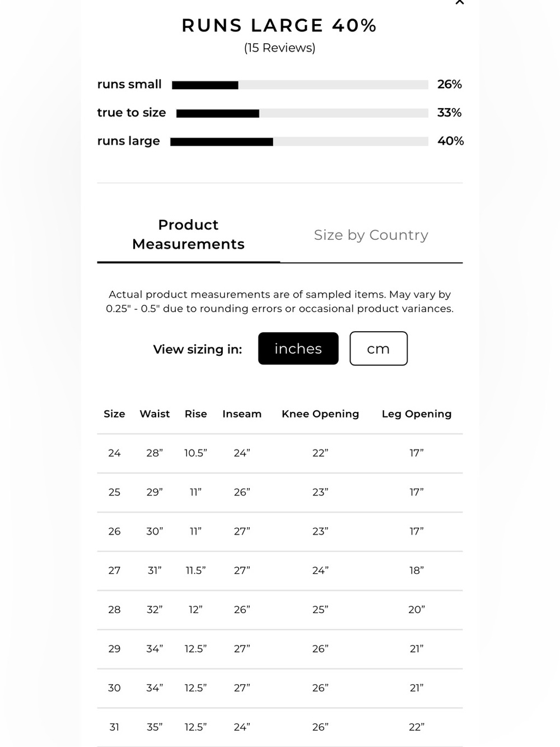Click the runs large rating bar
Image resolution: width=560 pixels, height=747 pixels.
click(300, 142)
